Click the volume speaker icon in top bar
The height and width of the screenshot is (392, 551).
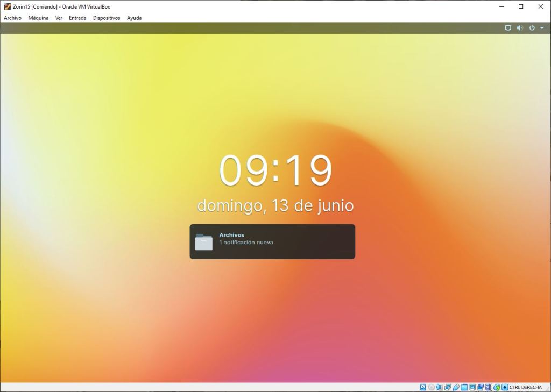click(520, 28)
